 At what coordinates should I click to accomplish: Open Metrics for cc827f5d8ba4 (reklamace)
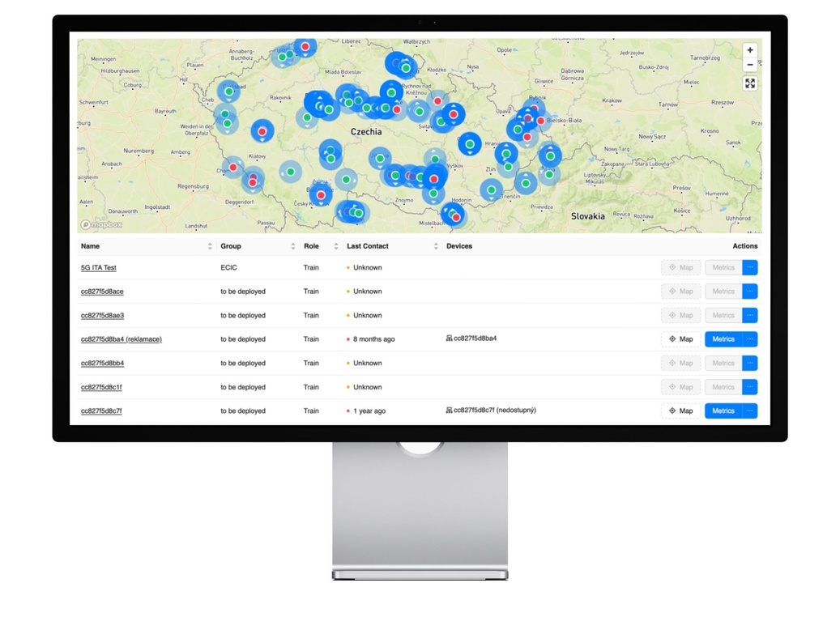coord(723,339)
